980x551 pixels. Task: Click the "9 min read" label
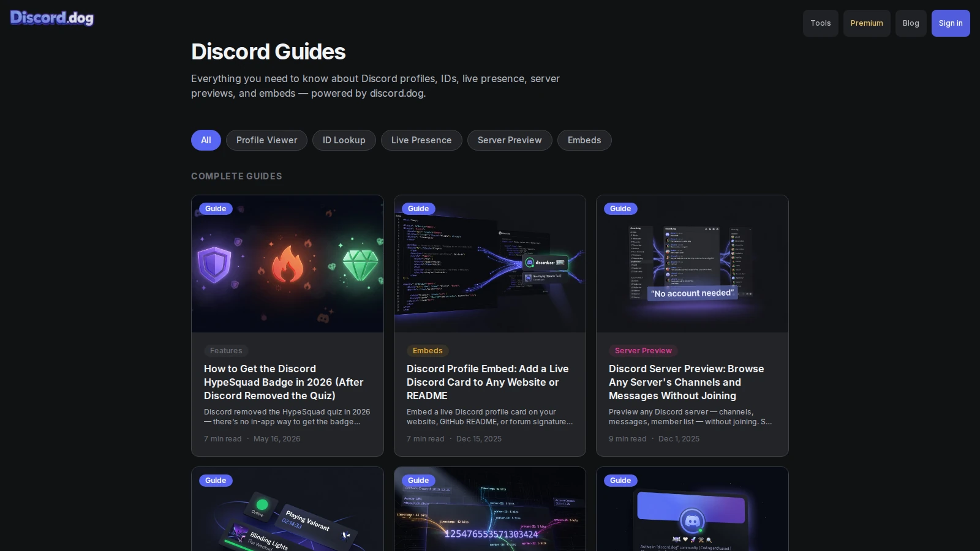627,439
